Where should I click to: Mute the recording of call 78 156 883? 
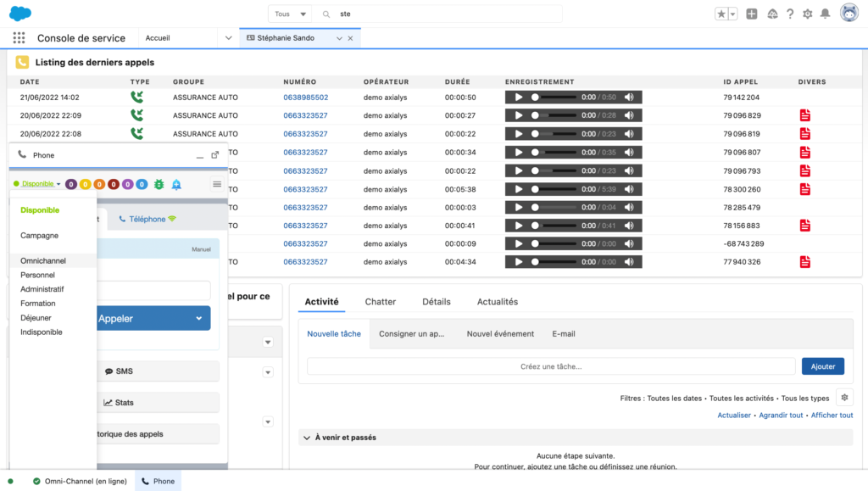630,226
